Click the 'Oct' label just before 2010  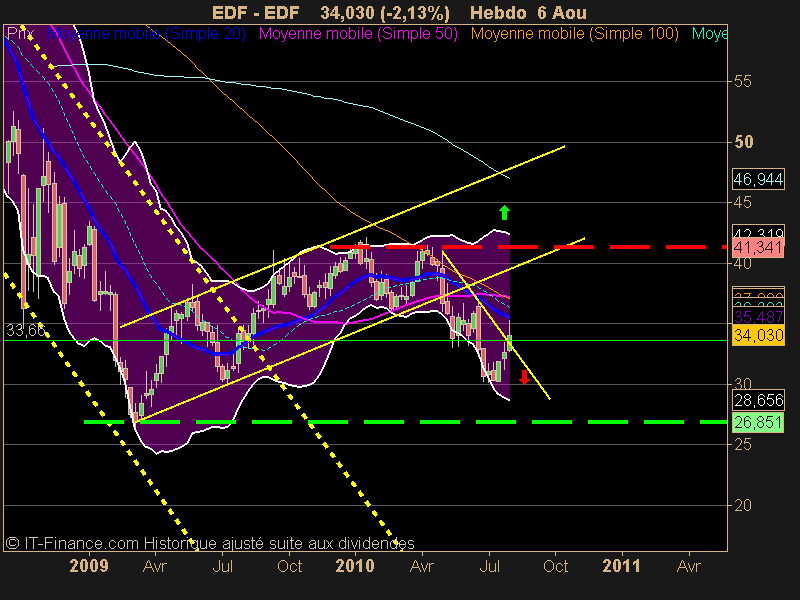tap(290, 566)
